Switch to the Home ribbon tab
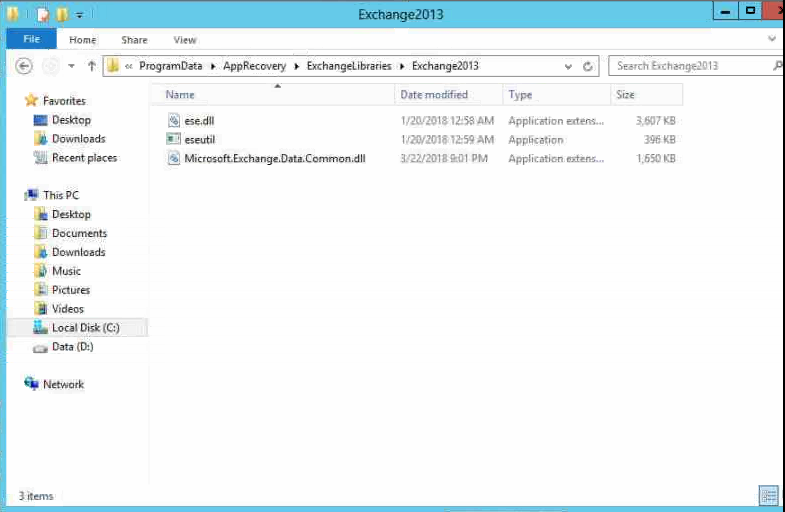 point(83,40)
